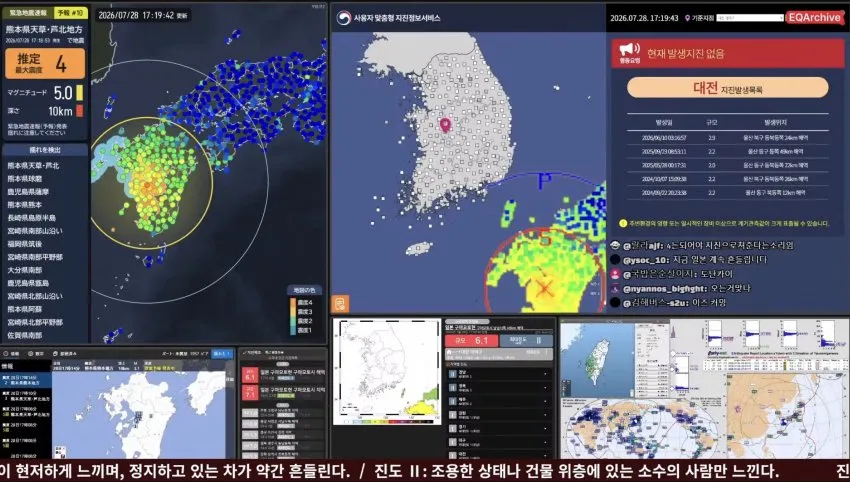Click the intensity color scale bar under Korea shake map

387,421
